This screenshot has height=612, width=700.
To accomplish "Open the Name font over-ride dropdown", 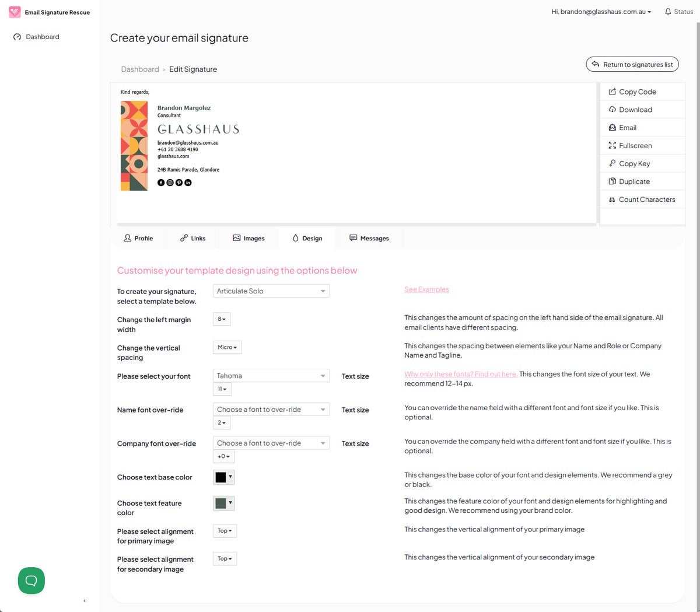I will [271, 410].
